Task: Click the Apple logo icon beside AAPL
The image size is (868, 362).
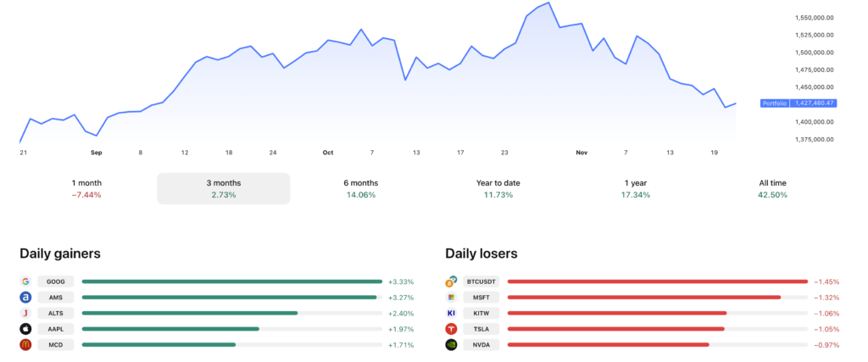Action: click(x=25, y=329)
